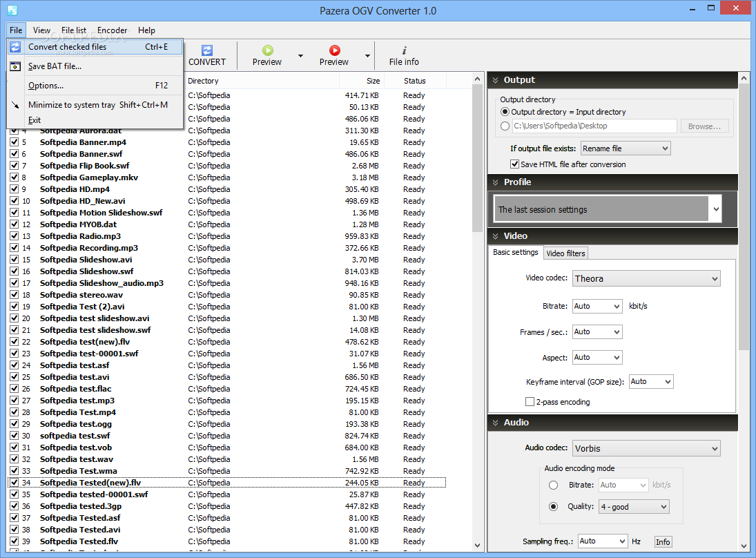This screenshot has height=558, width=756.
Task: Open the Video codec Theora dropdown
Action: coord(646,278)
